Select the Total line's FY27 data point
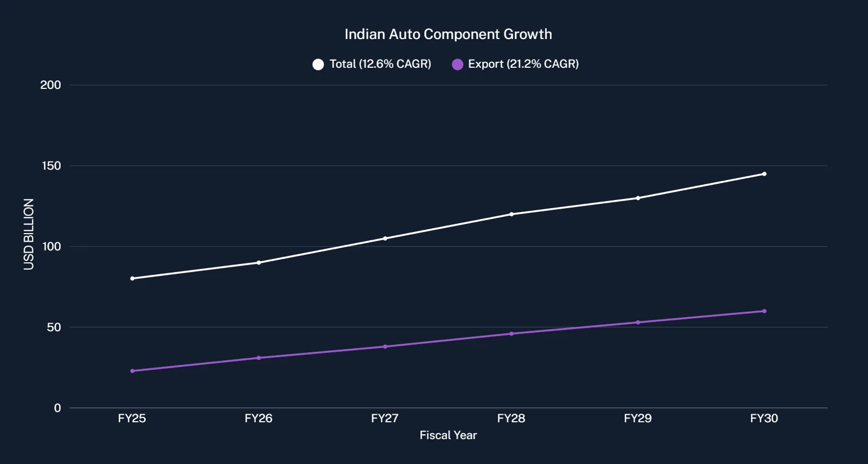 point(385,239)
